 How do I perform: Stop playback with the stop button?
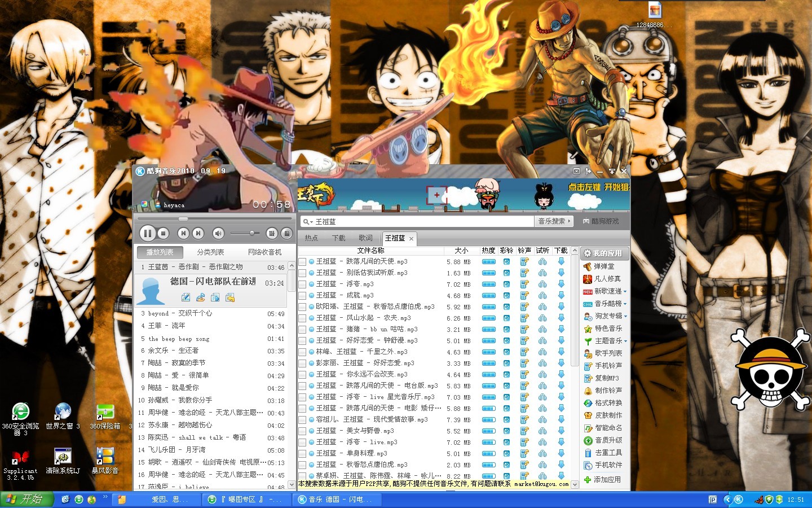163,233
